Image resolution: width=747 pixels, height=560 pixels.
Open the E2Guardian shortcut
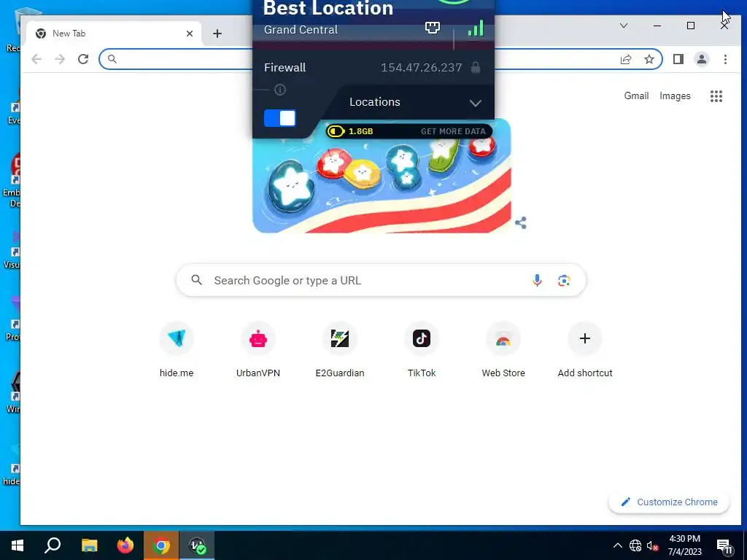pos(340,351)
